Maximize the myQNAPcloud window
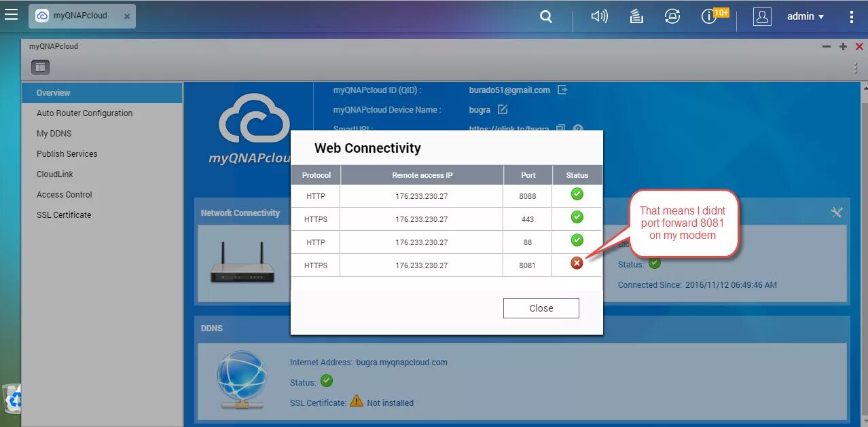Image resolution: width=868 pixels, height=427 pixels. point(843,47)
